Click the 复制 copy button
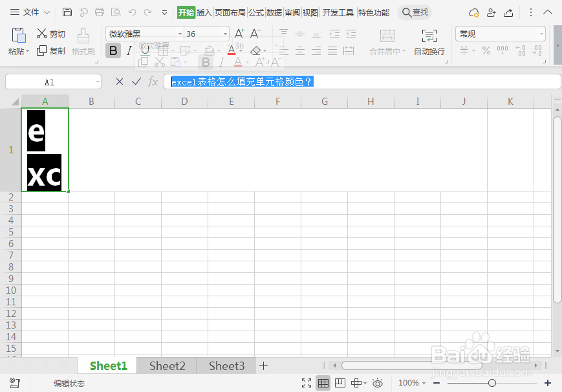This screenshot has height=392, width=562. pyautogui.click(x=51, y=50)
